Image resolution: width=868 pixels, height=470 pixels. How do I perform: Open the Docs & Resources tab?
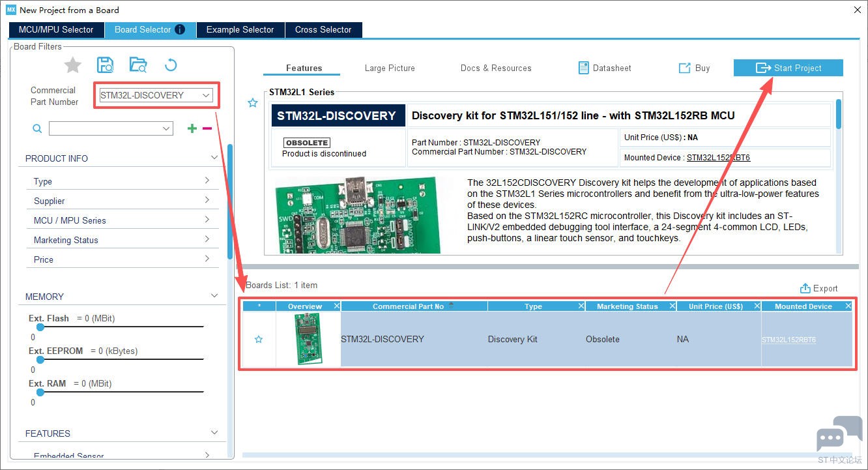pyautogui.click(x=496, y=68)
